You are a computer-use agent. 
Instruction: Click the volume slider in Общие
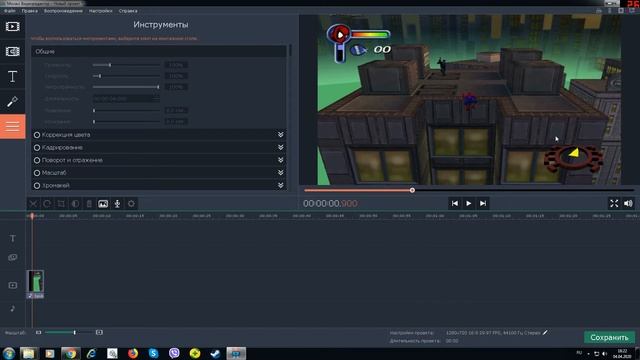pos(126,65)
